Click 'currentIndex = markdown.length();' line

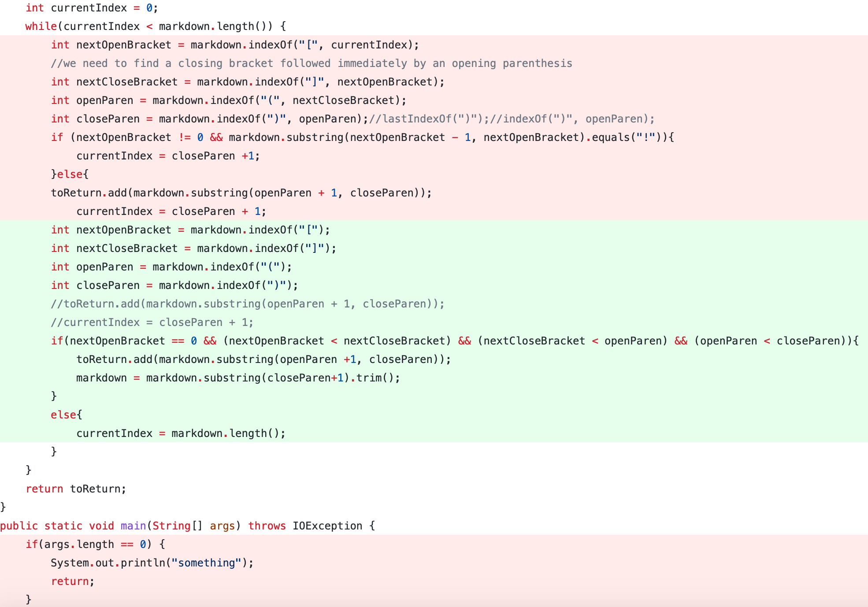[181, 433]
